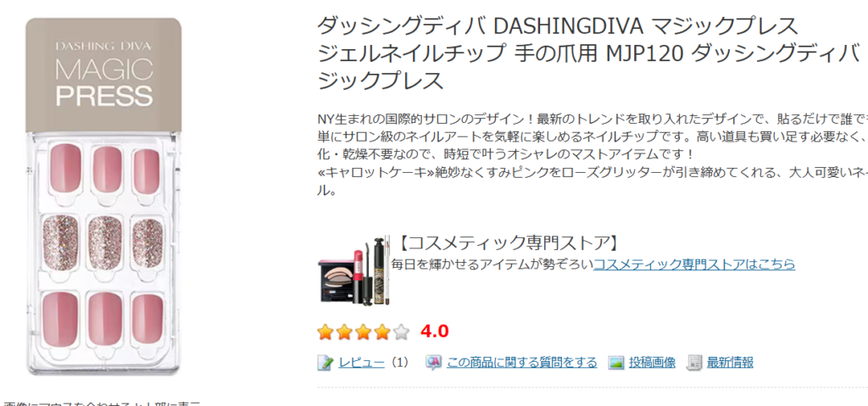
Task: Click the red 4.0 rating score
Action: (x=435, y=331)
